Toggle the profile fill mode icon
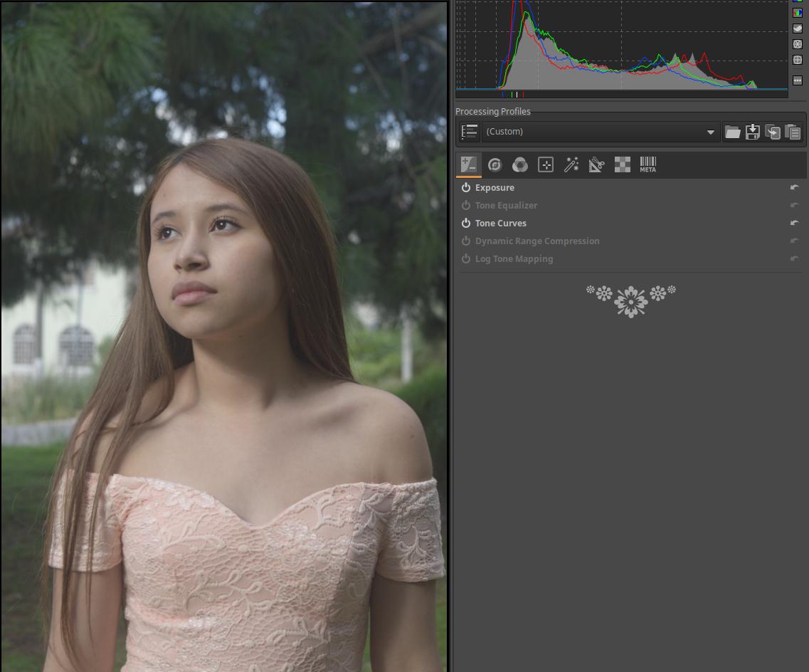 click(x=469, y=132)
